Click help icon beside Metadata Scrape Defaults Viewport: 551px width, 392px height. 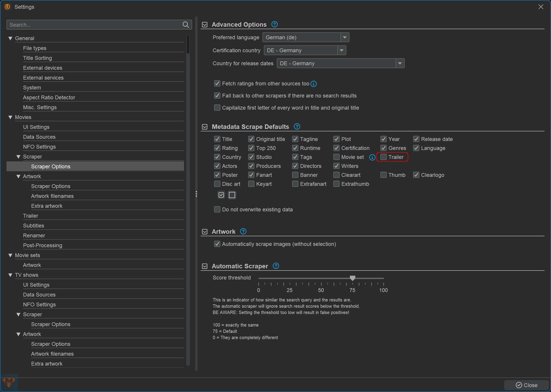pyautogui.click(x=297, y=126)
